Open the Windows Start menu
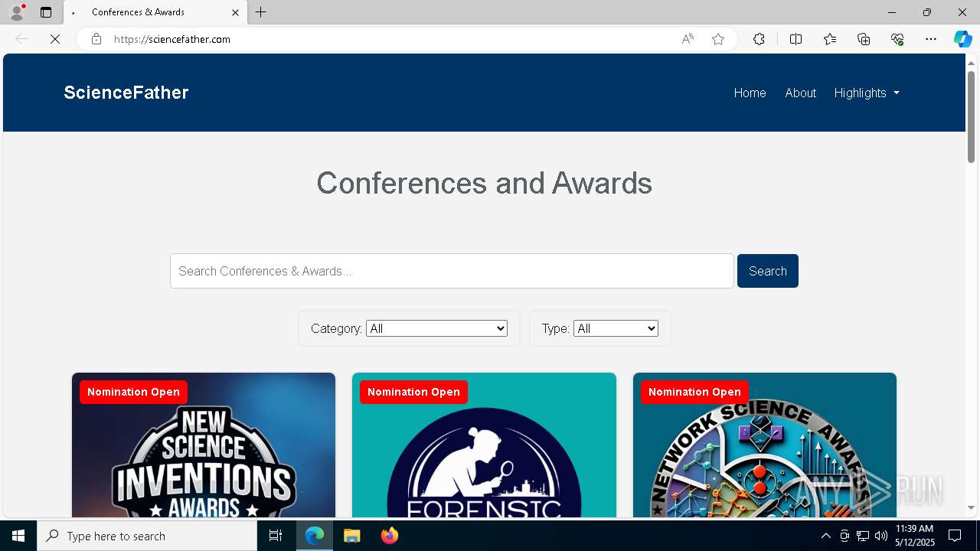This screenshot has width=980, height=551. coord(18,536)
